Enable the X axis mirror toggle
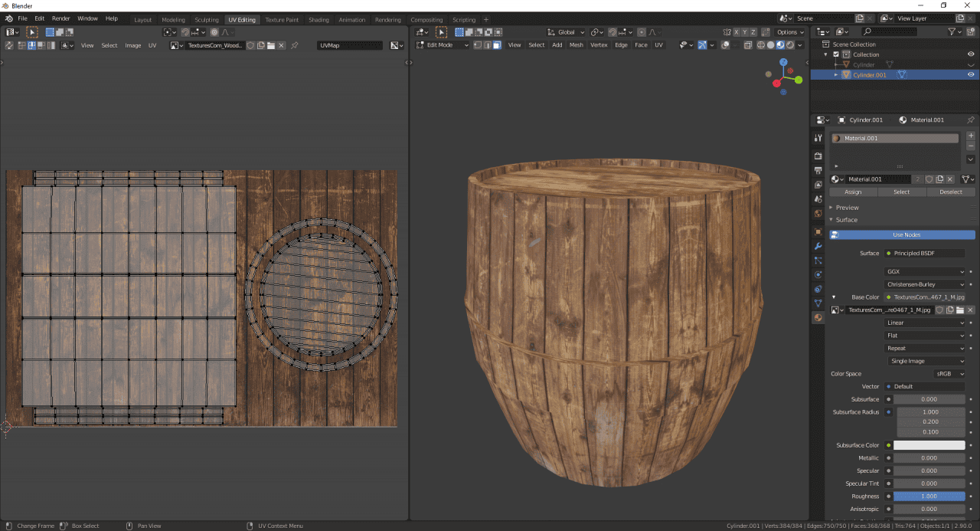980x531 pixels. click(x=737, y=32)
